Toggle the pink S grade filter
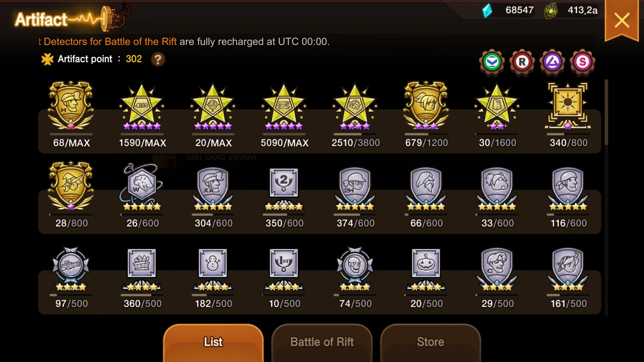This screenshot has height=362, width=644. [x=582, y=62]
